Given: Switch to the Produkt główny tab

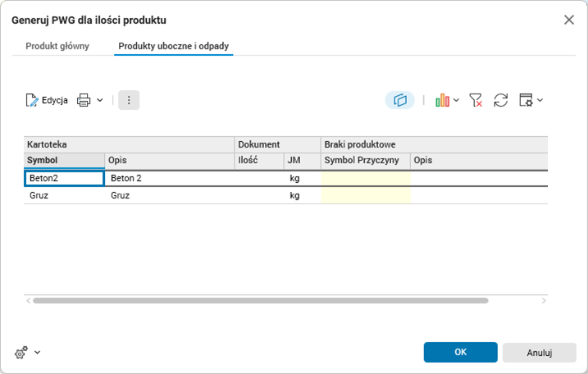Looking at the screenshot, I should (x=57, y=46).
